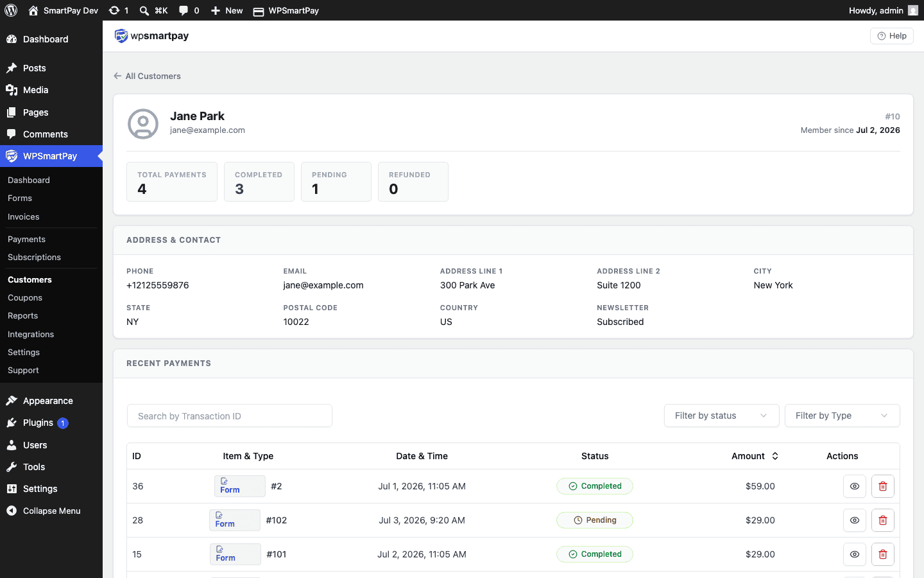The height and width of the screenshot is (578, 924).
Task: Open Pages menu
Action: (51, 112)
